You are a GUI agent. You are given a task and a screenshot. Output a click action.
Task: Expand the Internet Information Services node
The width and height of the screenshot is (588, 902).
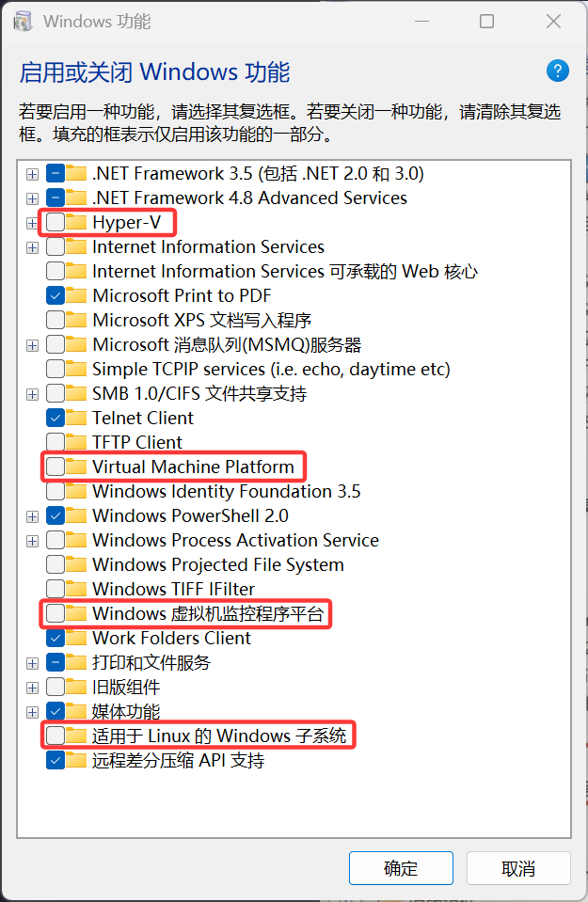(33, 247)
